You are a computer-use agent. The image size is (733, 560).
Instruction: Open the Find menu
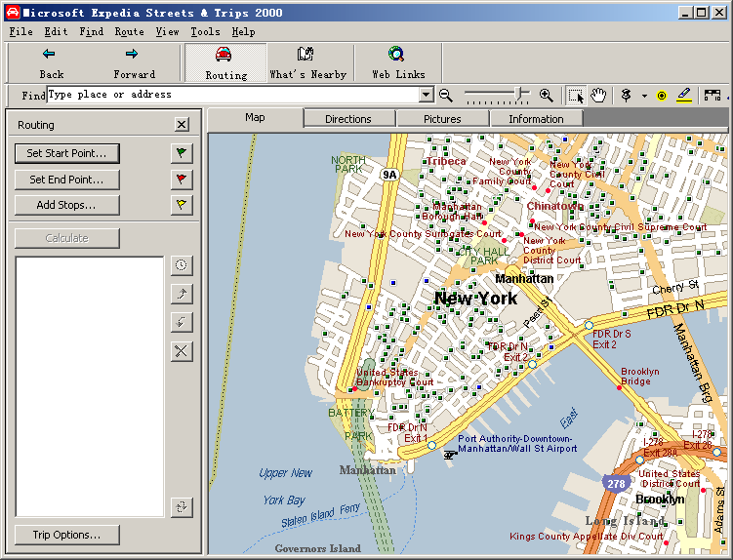[91, 32]
